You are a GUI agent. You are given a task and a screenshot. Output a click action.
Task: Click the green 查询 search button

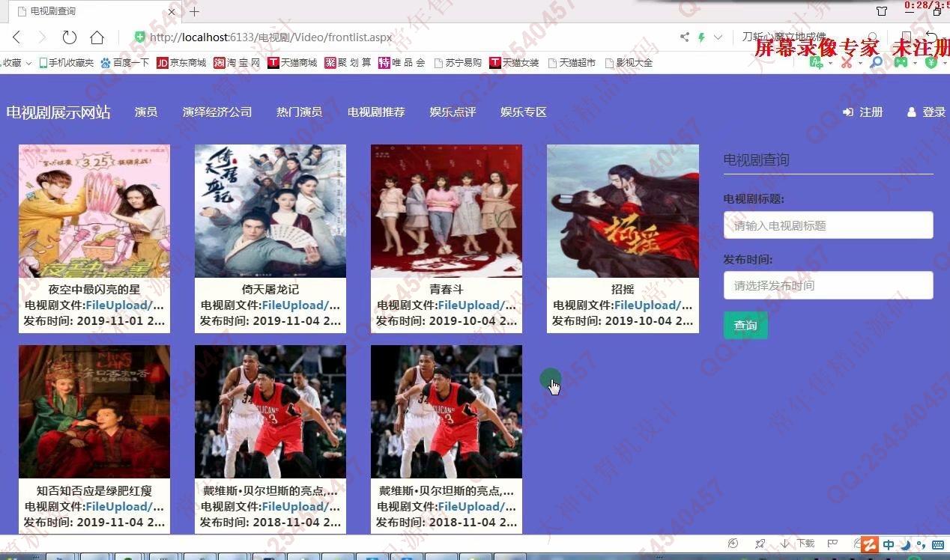tap(745, 325)
